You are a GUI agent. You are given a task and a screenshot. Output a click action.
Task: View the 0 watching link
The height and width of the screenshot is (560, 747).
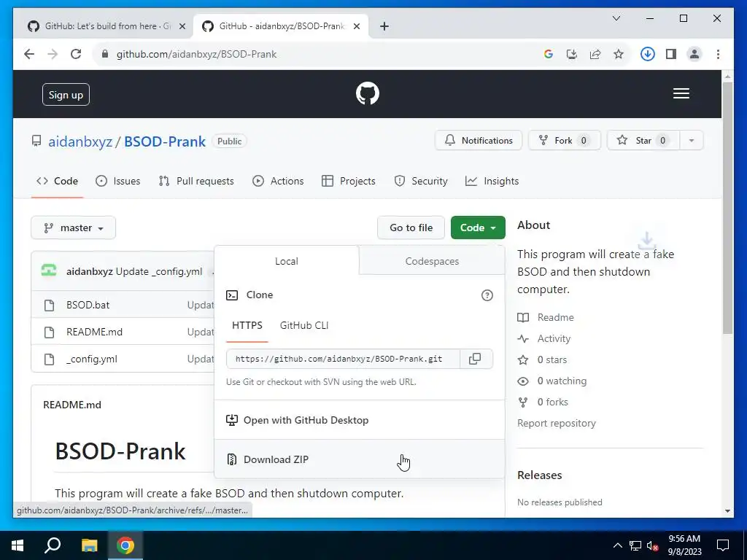click(552, 381)
